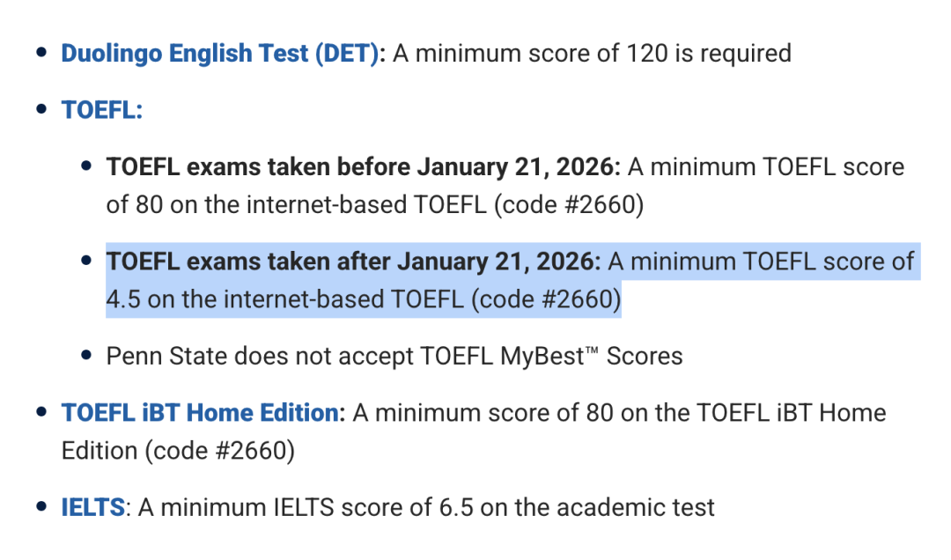951x560 pixels.
Task: Click "(code #2660)" in the highlighted line
Action: [x=546, y=300]
